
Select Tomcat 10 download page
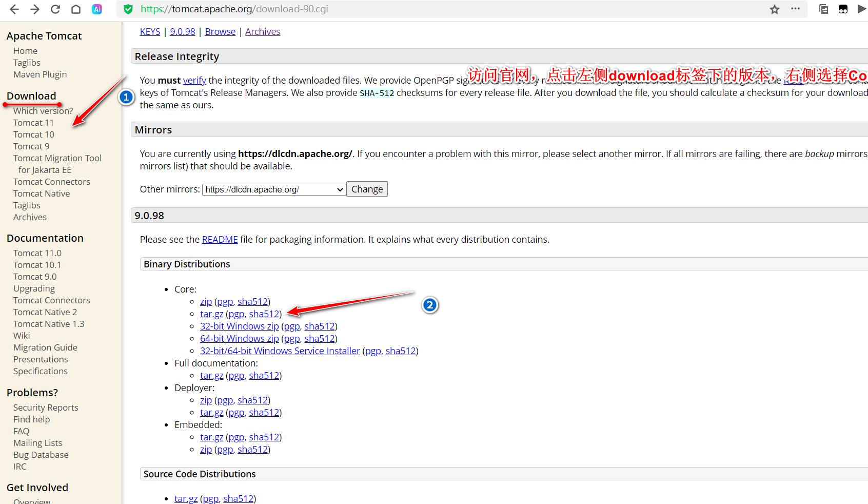34,134
